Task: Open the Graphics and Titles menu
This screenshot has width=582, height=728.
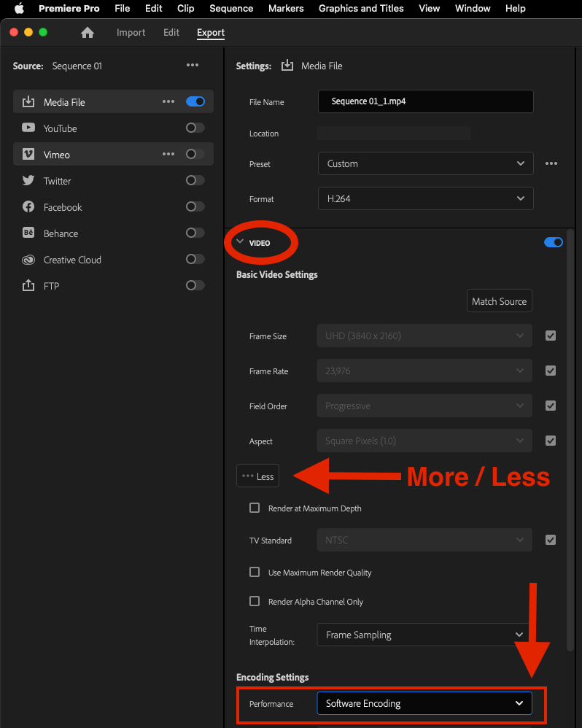Action: click(361, 8)
